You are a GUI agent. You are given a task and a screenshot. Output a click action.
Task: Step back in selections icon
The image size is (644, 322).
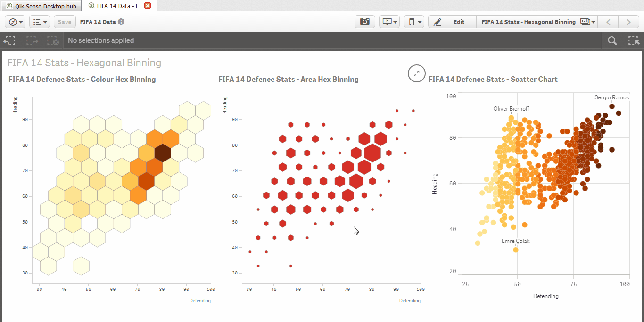[x=9, y=40]
